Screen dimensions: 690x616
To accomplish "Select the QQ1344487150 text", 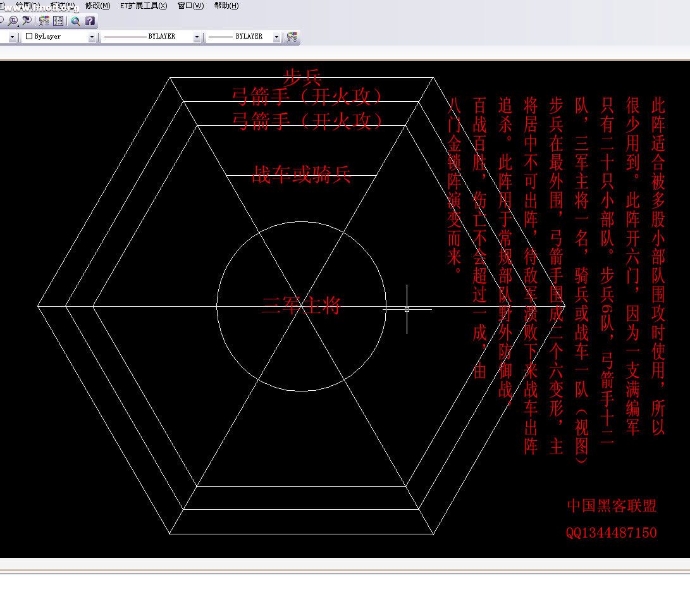I will point(611,533).
